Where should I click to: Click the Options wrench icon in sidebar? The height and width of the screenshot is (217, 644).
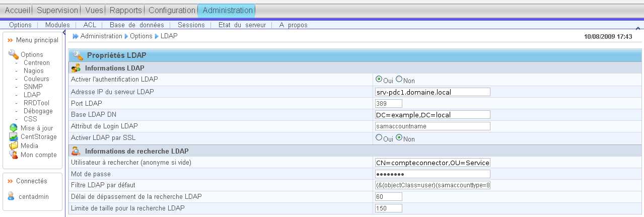(13, 54)
